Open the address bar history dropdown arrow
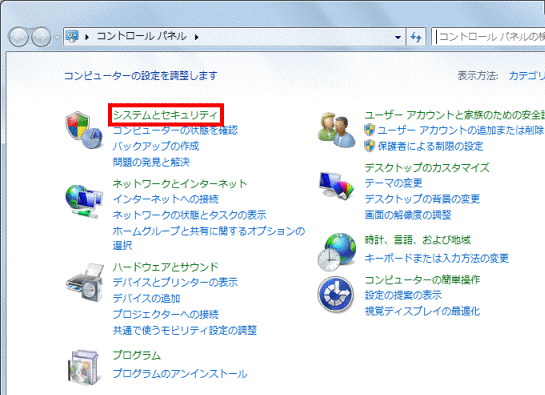545x395 pixels. 398,37
